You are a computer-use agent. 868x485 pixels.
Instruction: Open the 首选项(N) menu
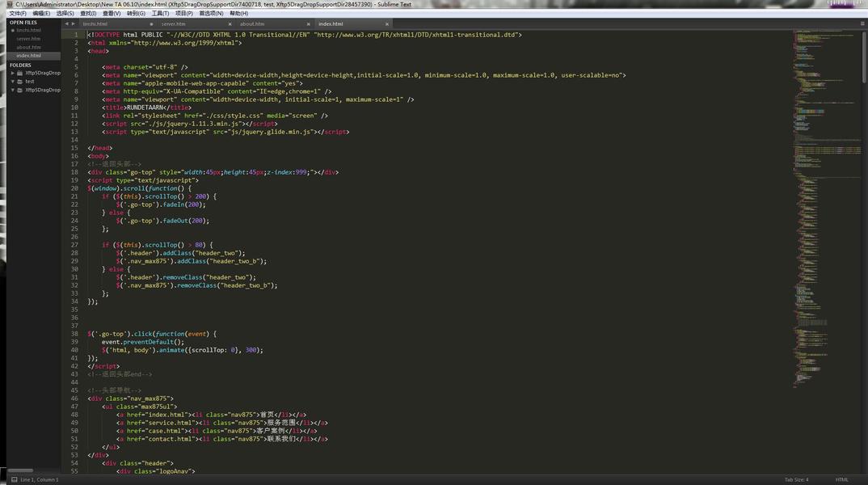click(211, 13)
